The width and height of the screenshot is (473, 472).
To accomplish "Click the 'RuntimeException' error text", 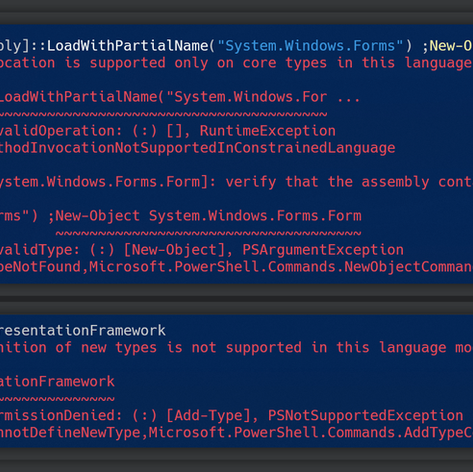I will coord(268,131).
